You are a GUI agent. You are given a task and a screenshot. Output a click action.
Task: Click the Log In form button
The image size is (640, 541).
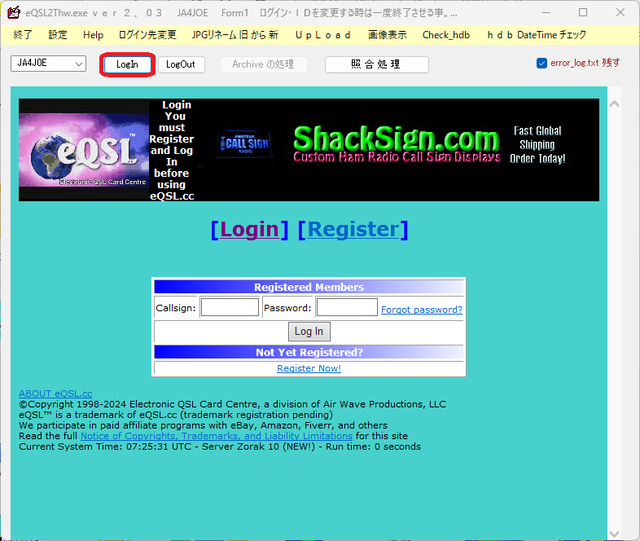point(309,331)
